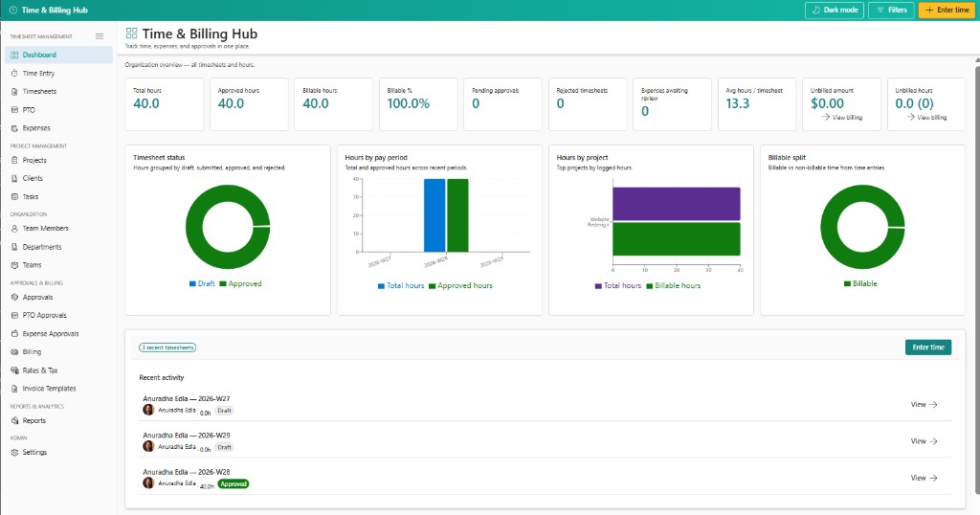Image resolution: width=980 pixels, height=515 pixels.
Task: Click the Pending approvals card
Action: pyautogui.click(x=503, y=104)
